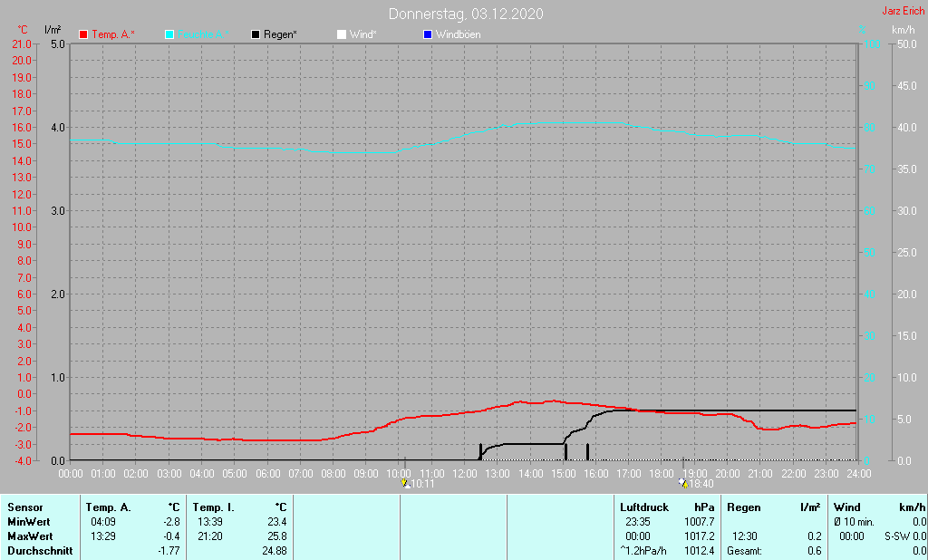This screenshot has width=928, height=560.
Task: Click the '1012.4' average pressure value
Action: [x=700, y=551]
